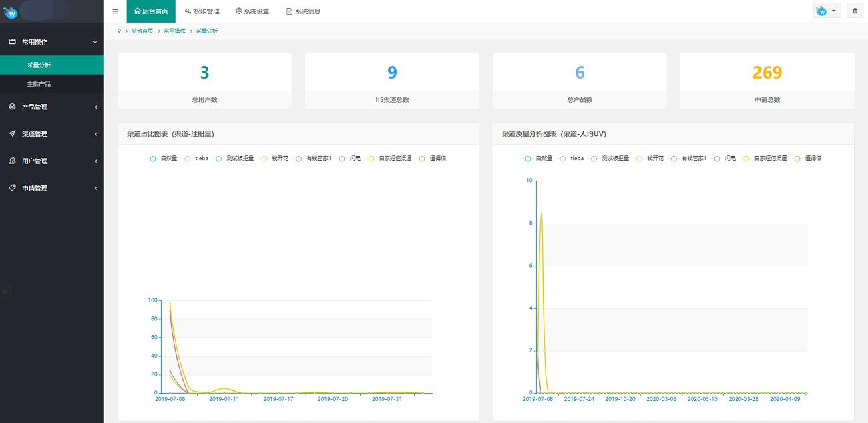Click the 采量分析 breadcrumb link

(206, 31)
